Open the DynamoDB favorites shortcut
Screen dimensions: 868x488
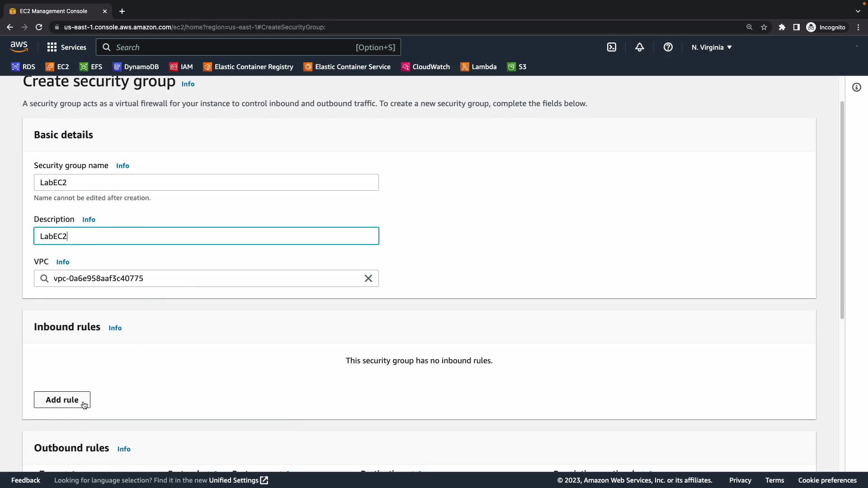pos(136,67)
